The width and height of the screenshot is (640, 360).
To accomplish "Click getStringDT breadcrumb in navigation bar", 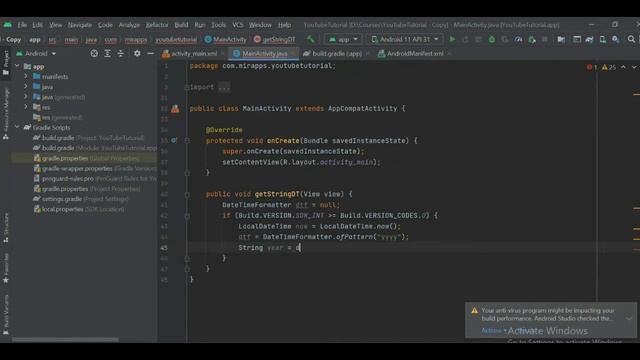I will 275,39.
